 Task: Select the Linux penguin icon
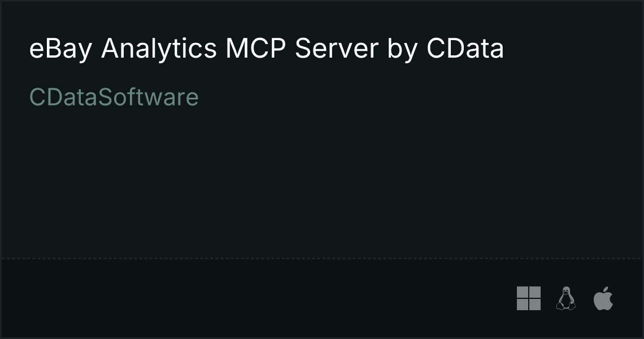click(x=566, y=298)
